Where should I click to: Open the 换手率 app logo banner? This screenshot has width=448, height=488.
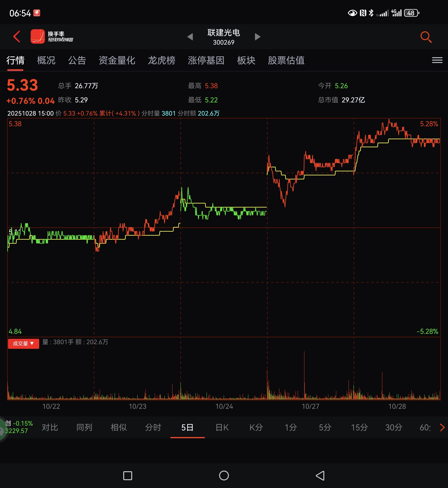(52, 37)
